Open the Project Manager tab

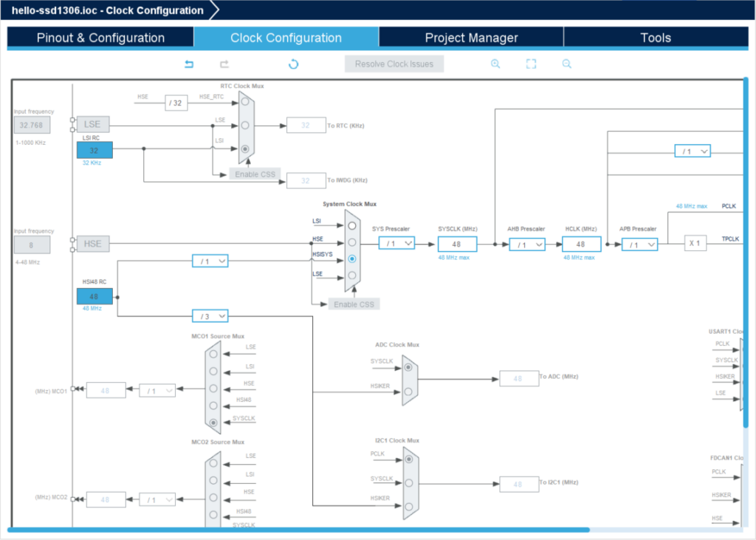coord(471,38)
